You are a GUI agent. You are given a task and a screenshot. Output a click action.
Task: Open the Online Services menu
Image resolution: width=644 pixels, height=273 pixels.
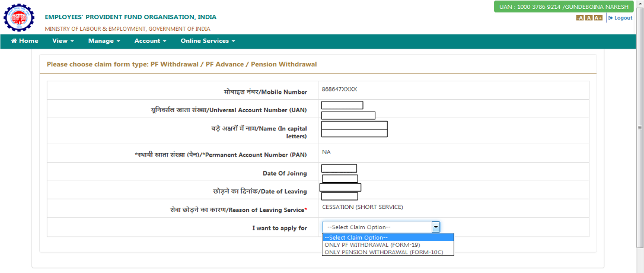208,41
